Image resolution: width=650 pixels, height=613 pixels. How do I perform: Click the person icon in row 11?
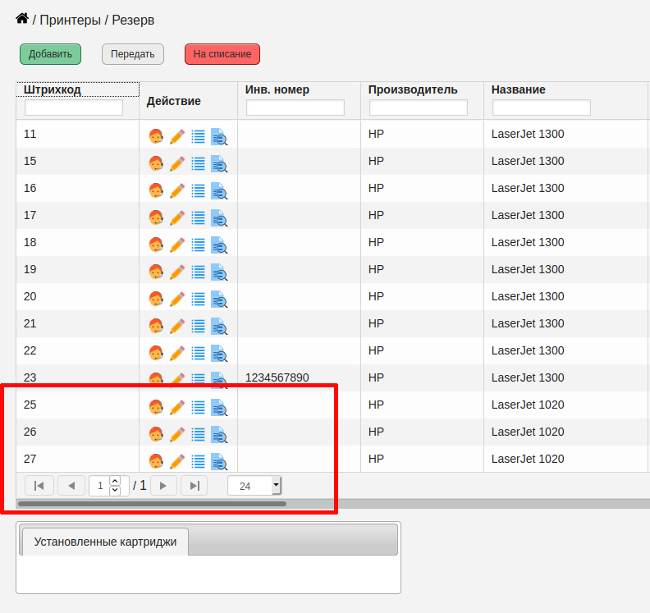[x=156, y=136]
